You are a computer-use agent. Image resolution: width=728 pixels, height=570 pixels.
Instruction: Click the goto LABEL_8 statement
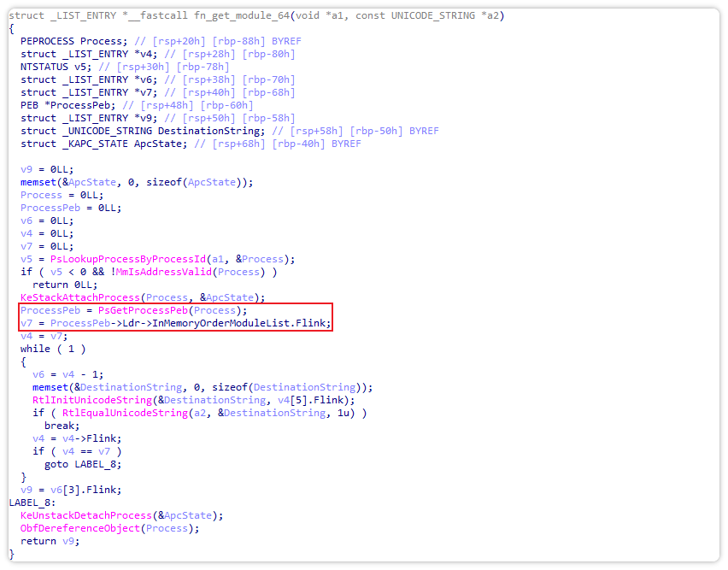tap(82, 464)
